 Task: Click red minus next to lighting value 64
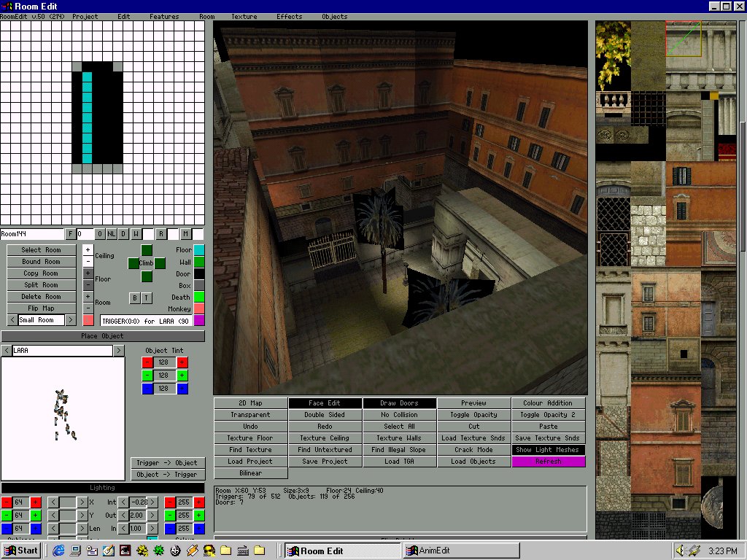tap(6, 502)
